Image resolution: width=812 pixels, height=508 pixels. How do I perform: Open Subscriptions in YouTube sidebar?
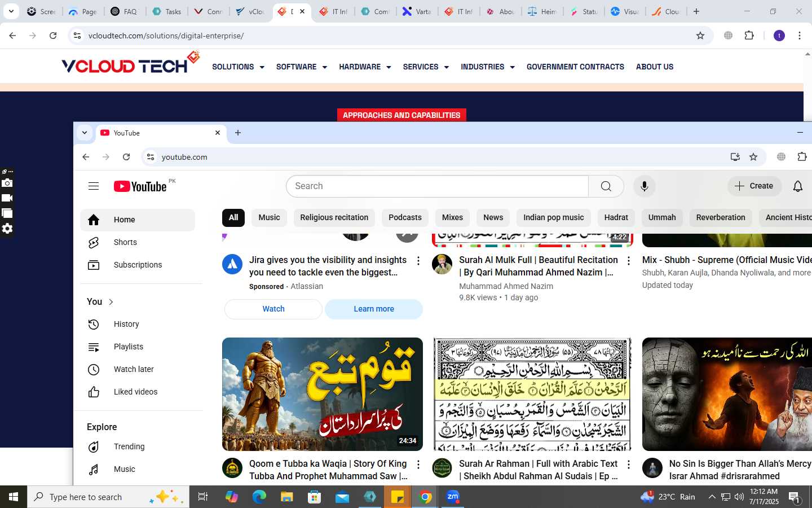pyautogui.click(x=138, y=265)
